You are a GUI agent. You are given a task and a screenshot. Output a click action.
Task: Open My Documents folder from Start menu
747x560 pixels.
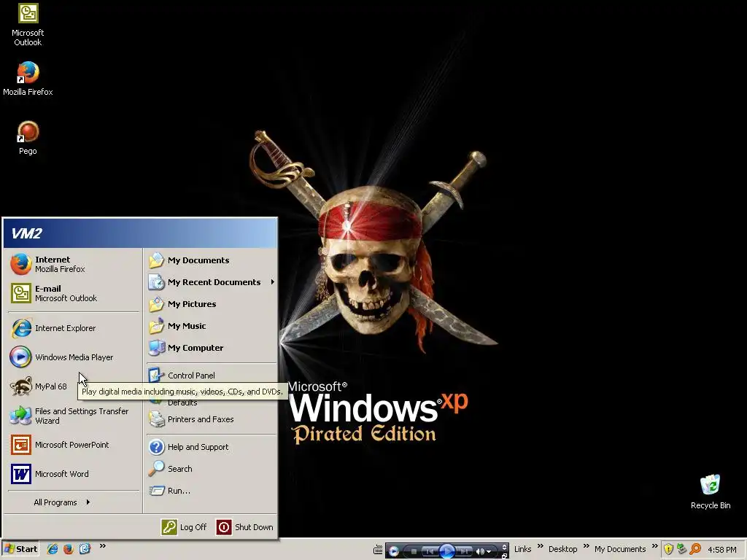point(211,260)
